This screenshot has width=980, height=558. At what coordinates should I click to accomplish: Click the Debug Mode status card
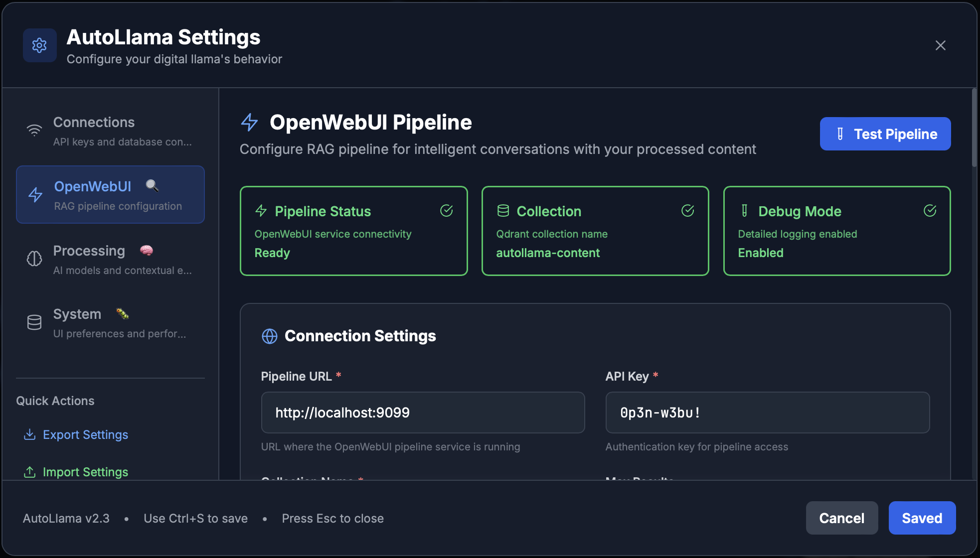tap(836, 231)
